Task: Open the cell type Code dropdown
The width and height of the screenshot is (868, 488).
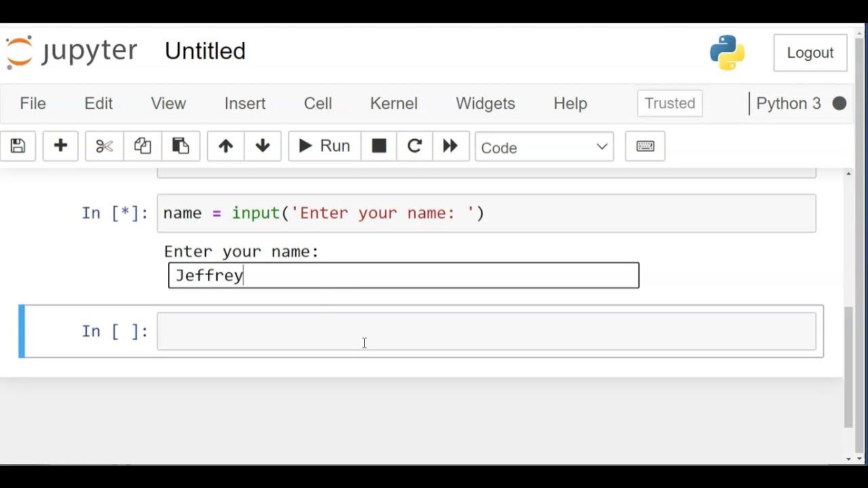Action: pyautogui.click(x=545, y=147)
